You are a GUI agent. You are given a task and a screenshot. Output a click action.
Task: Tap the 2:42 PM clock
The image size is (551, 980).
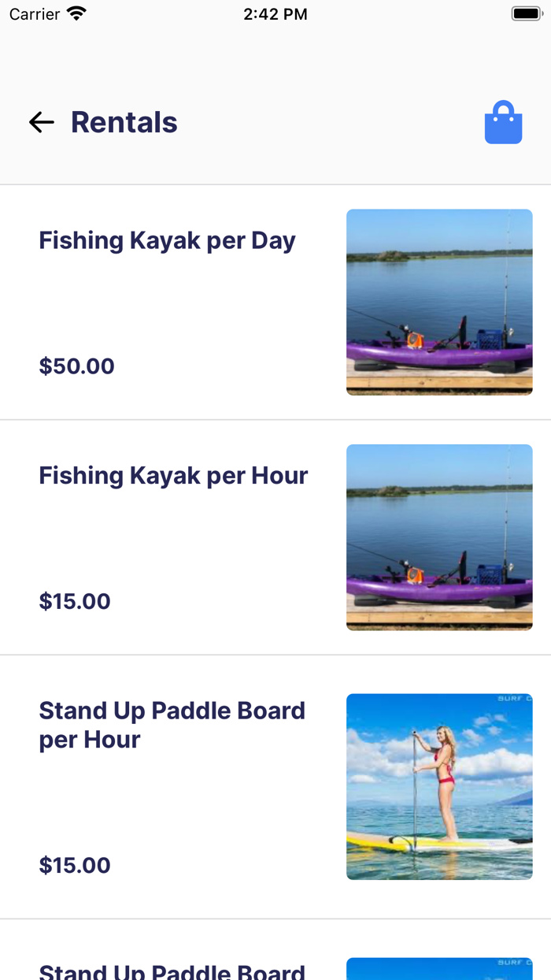point(275,13)
